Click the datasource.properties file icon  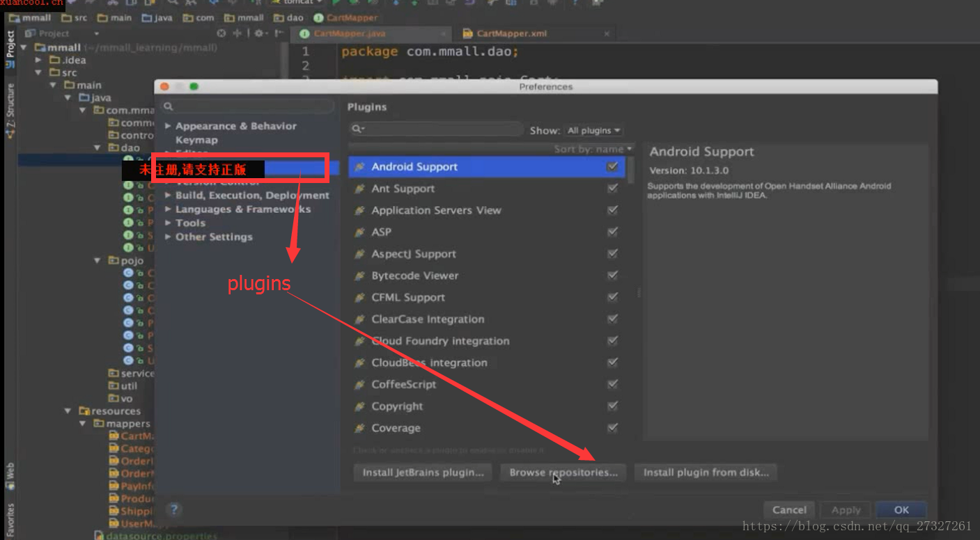pyautogui.click(x=100, y=535)
